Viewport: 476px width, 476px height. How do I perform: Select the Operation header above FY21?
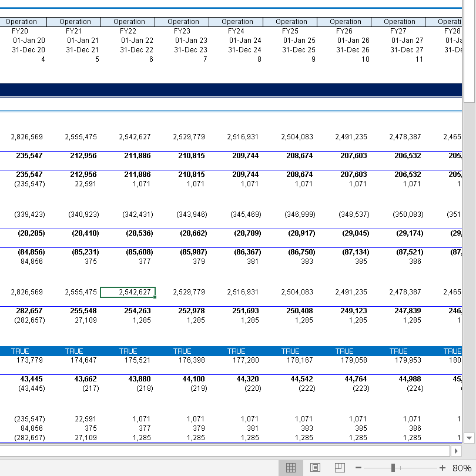tap(75, 22)
